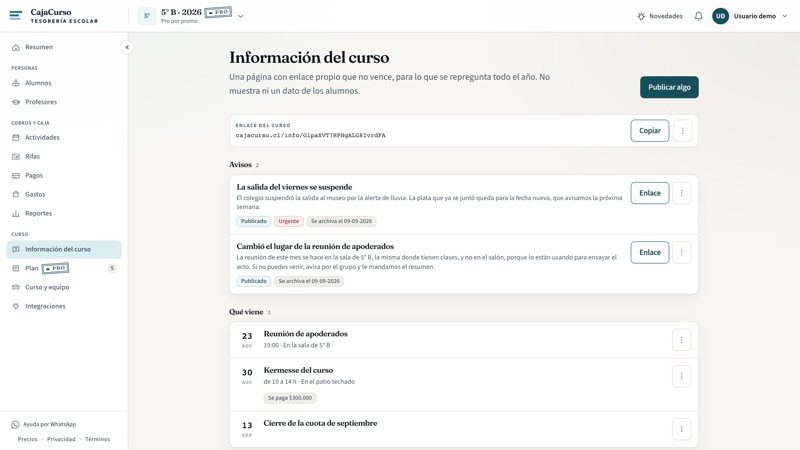Click the WhatsApp help icon

coord(15,424)
